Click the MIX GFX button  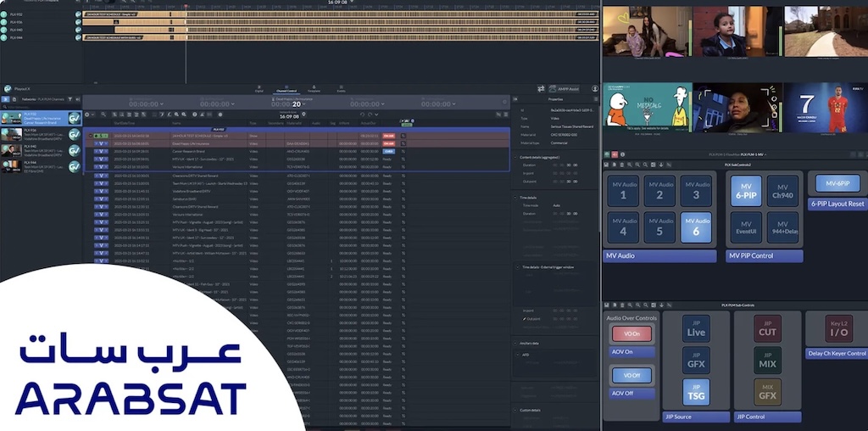767,392
